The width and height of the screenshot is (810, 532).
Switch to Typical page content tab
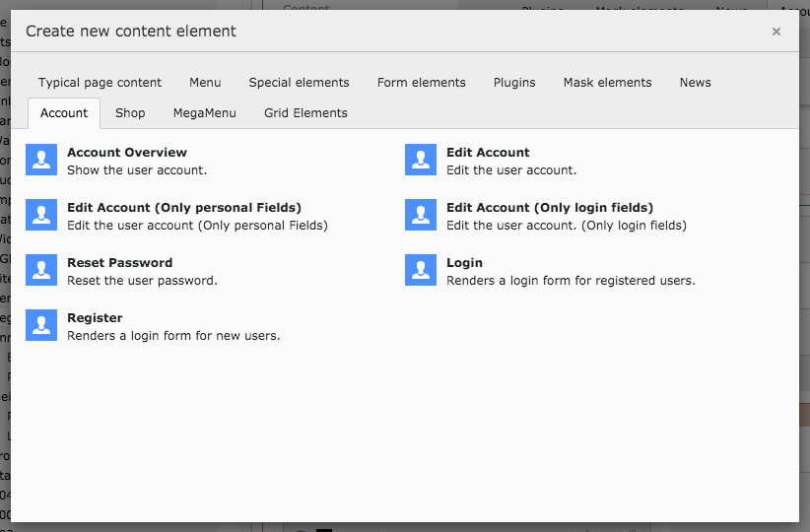point(100,83)
